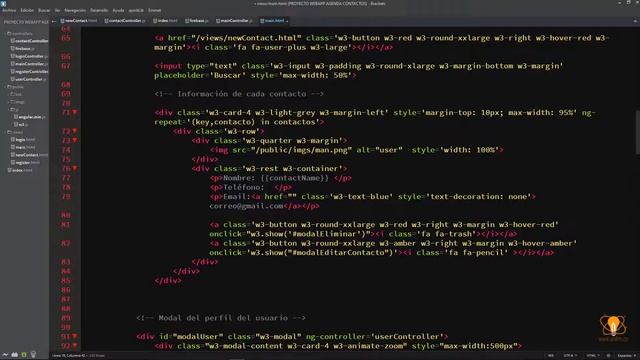Click the 'Buscar' placeholder value in code
Viewport: 640px width, 360px height.
coord(227,75)
